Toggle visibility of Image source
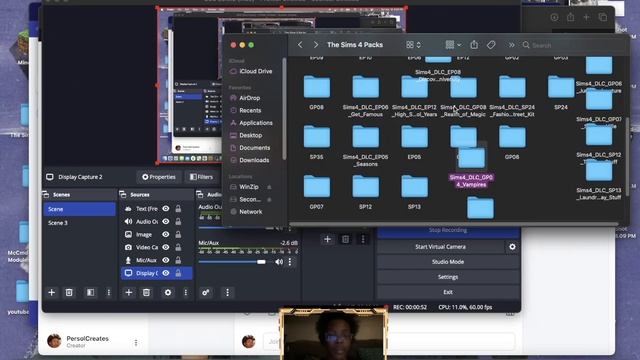The height and width of the screenshot is (360, 640). 166,234
